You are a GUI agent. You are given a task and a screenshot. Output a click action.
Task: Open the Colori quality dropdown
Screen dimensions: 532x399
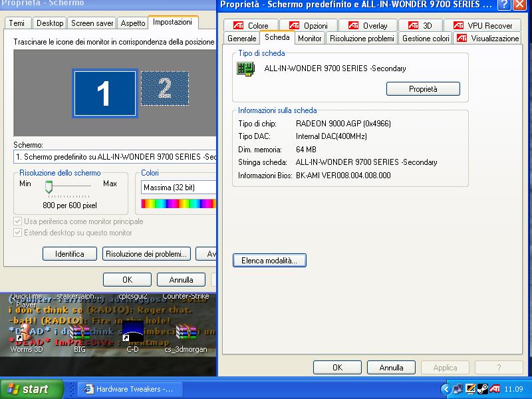click(x=178, y=188)
